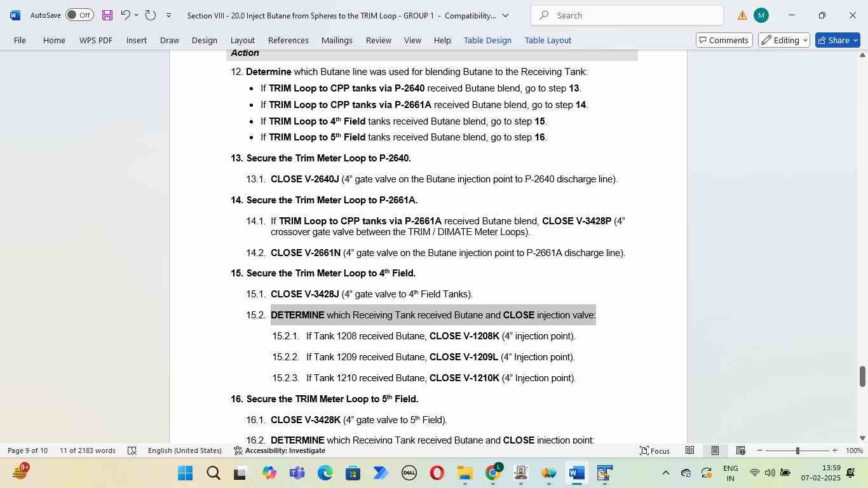Open the WPS PDF tab
868x488 pixels.
click(x=96, y=40)
